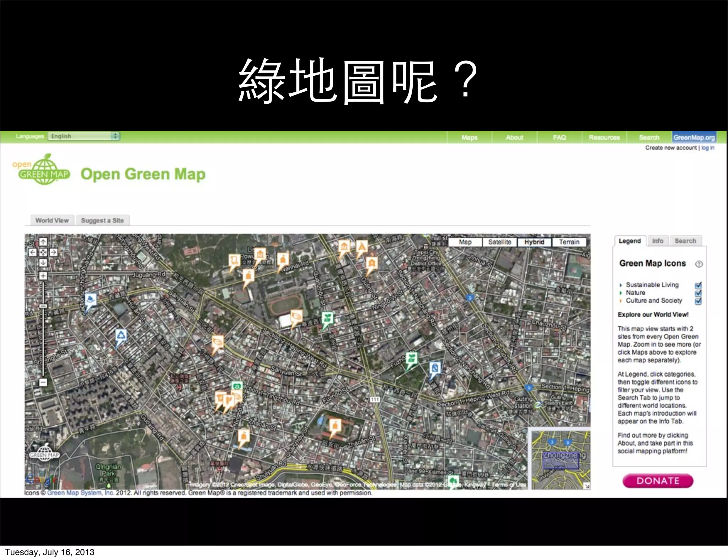
Task: Select the World View tab
Action: click(x=52, y=220)
